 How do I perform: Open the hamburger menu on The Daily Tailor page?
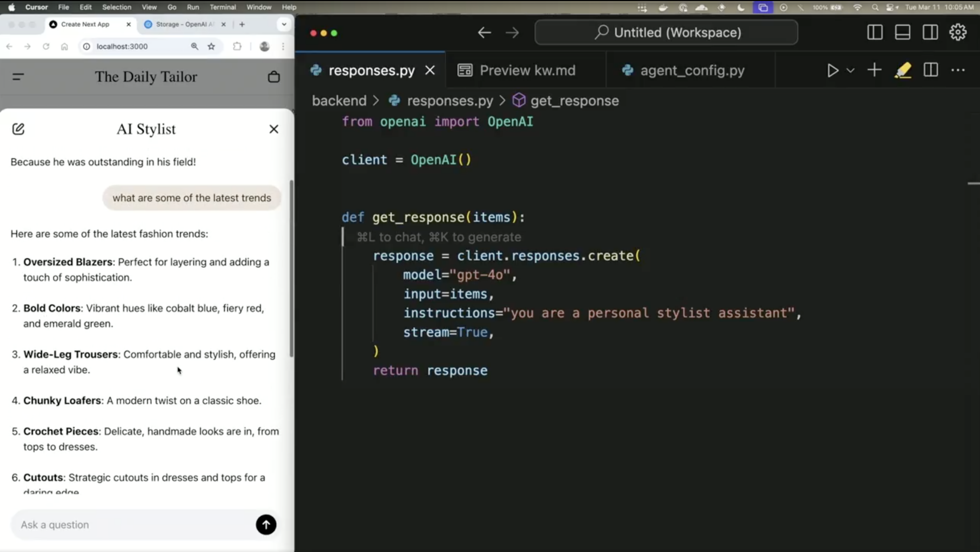[18, 77]
